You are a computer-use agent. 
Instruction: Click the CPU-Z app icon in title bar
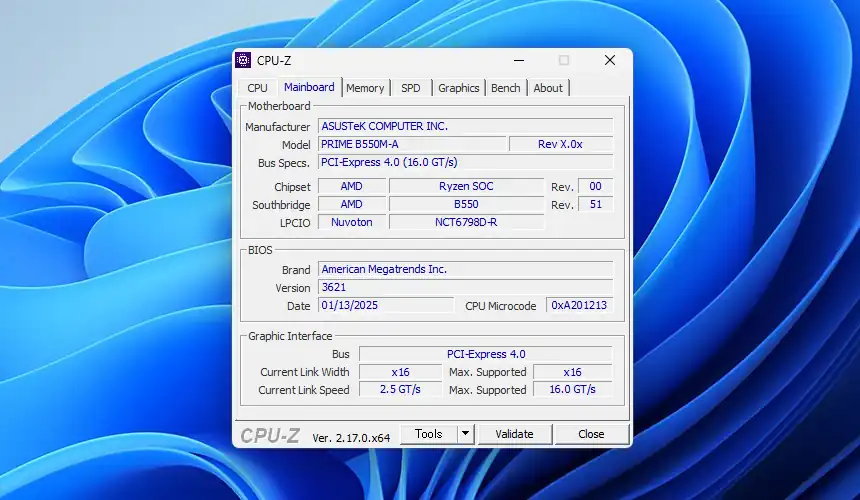[243, 60]
